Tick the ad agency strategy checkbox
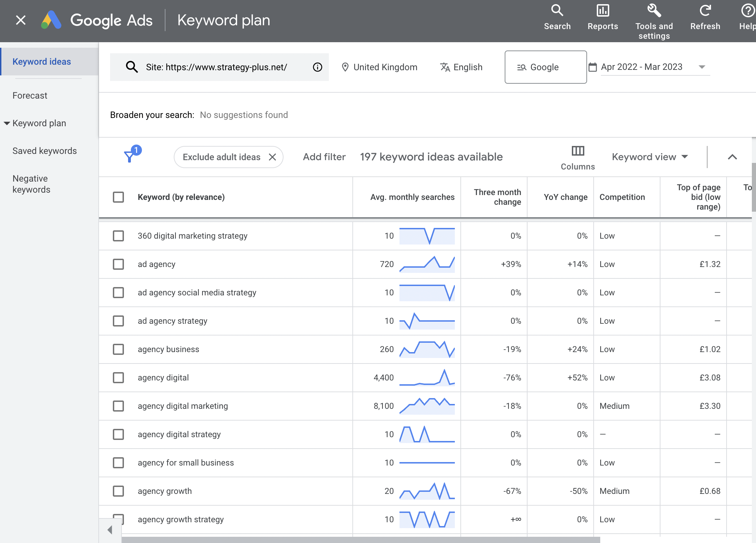Viewport: 756px width, 543px height. [118, 321]
